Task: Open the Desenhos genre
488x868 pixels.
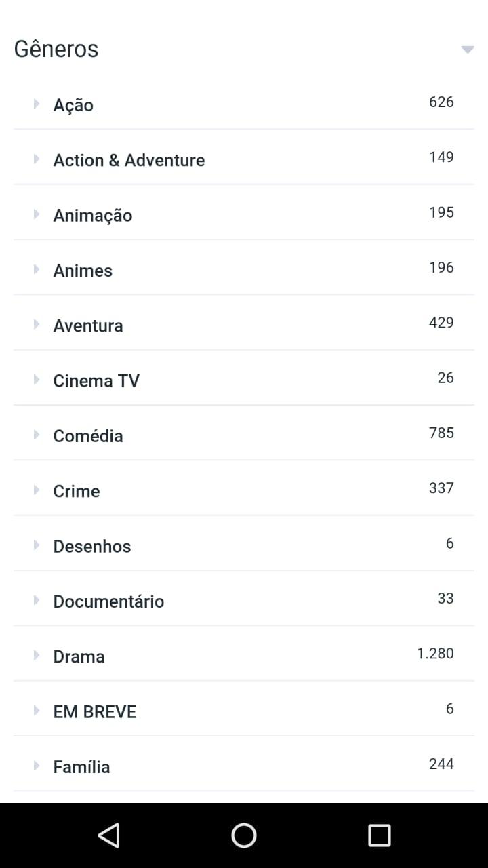Action: [92, 547]
